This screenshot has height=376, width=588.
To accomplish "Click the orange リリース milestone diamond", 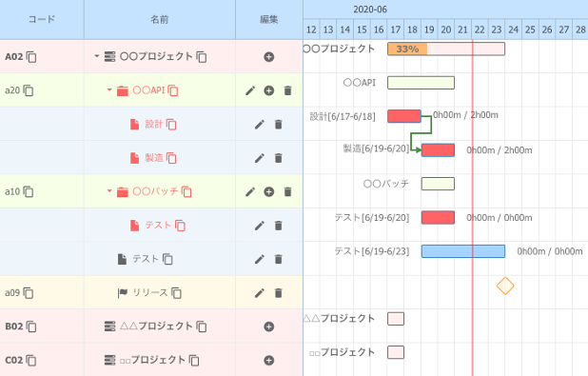I will coord(505,286).
